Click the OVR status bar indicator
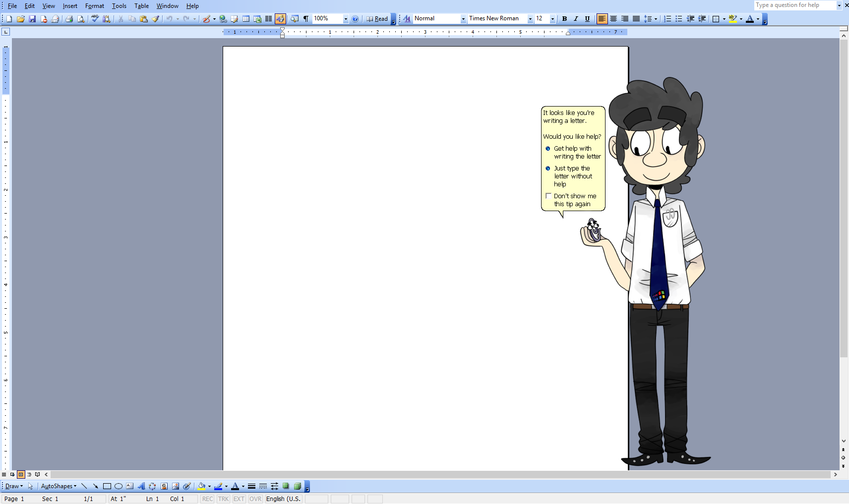Screen dimensions: 849x504 coord(255,499)
